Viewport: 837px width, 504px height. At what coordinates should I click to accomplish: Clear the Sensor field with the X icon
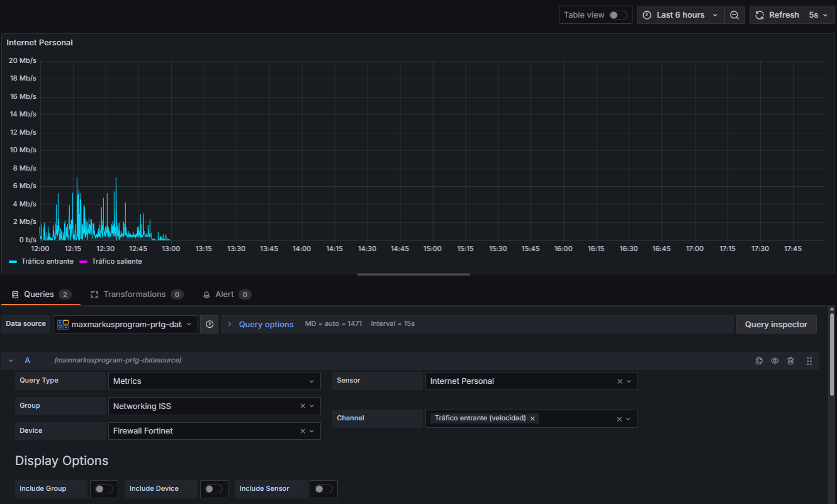point(619,381)
